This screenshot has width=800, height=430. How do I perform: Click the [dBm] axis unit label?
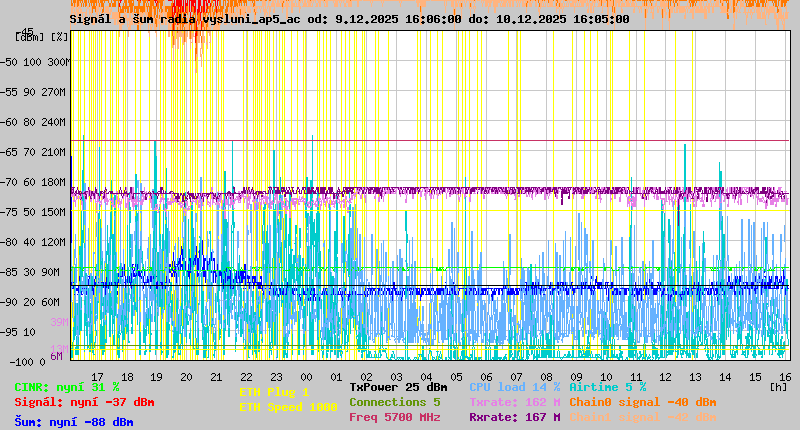pos(29,37)
